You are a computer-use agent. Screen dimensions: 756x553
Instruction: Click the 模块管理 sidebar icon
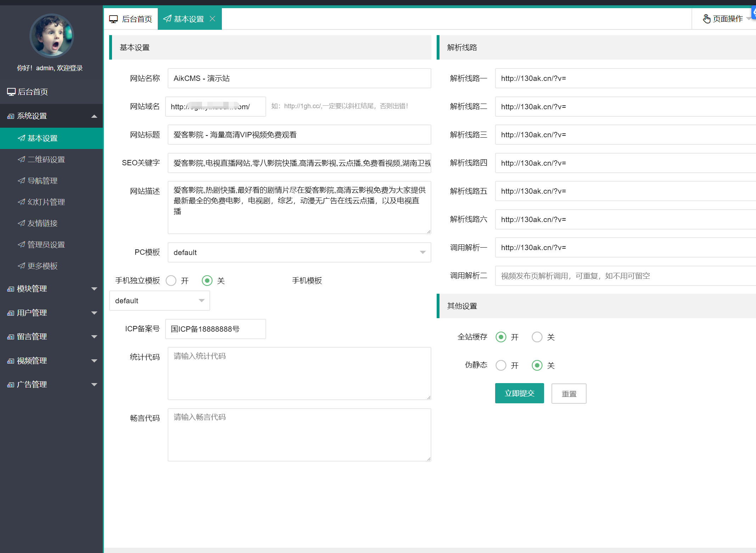tap(10, 289)
